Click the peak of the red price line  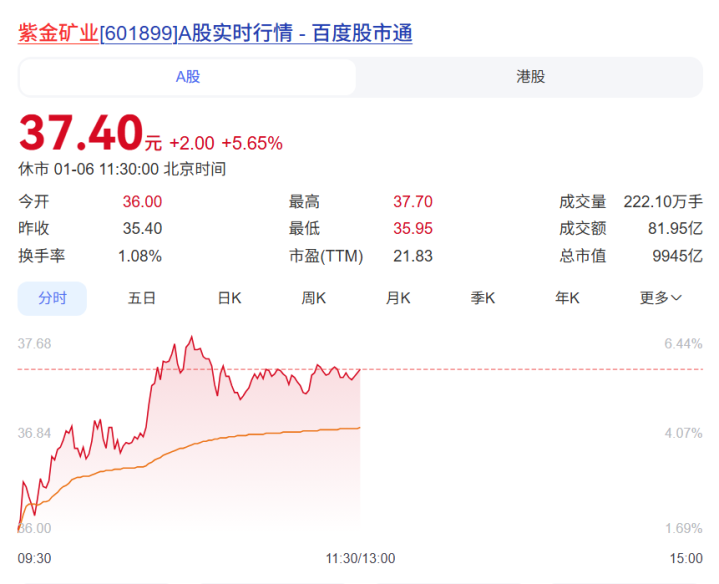pos(192,337)
